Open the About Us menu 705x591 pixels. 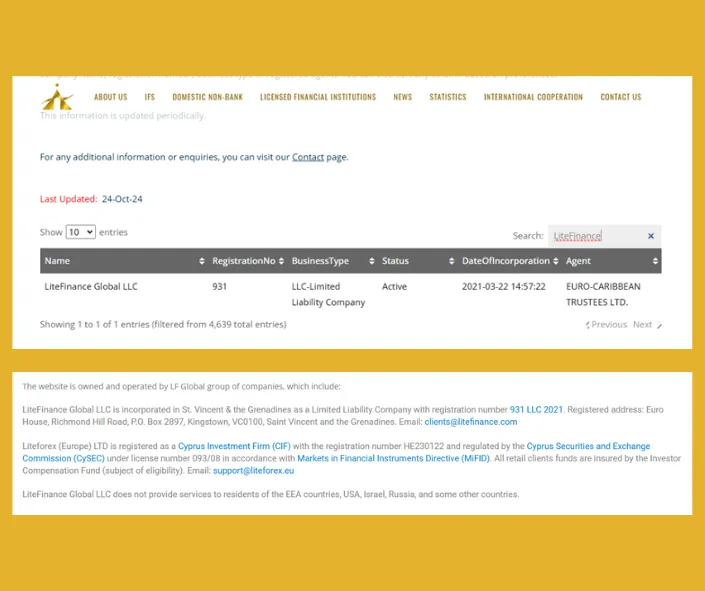[111, 97]
